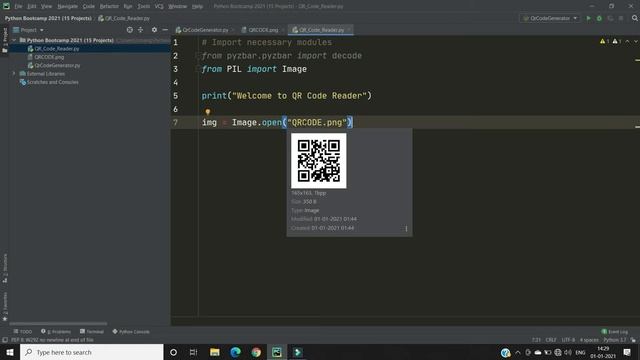Click the QR code image preview thumbnail
Image resolution: width=640 pixels, height=360 pixels.
click(319, 160)
